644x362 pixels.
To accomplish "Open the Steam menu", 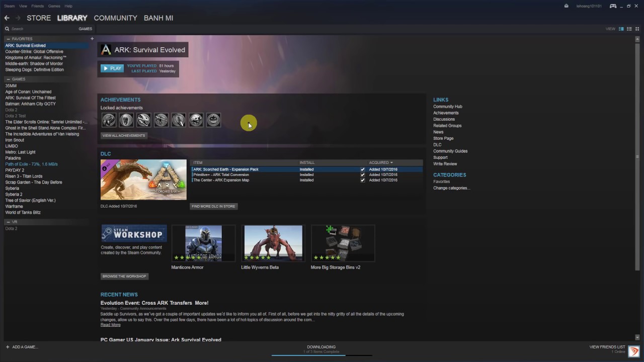I will (x=9, y=6).
